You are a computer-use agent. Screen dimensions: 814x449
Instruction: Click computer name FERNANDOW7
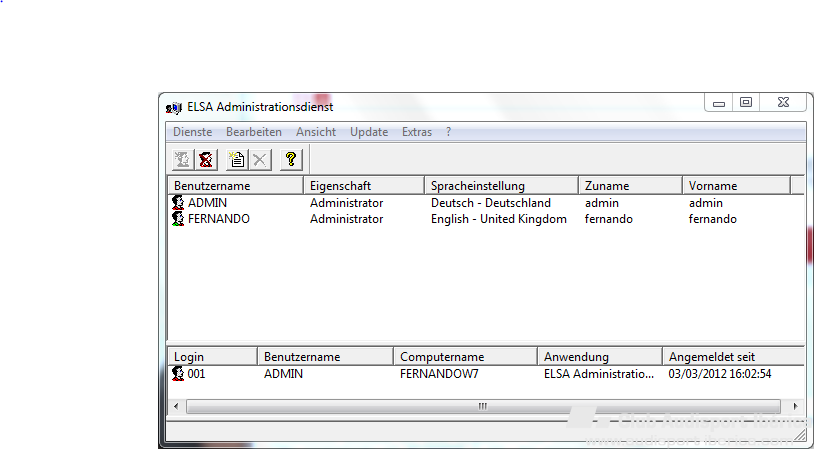439,373
